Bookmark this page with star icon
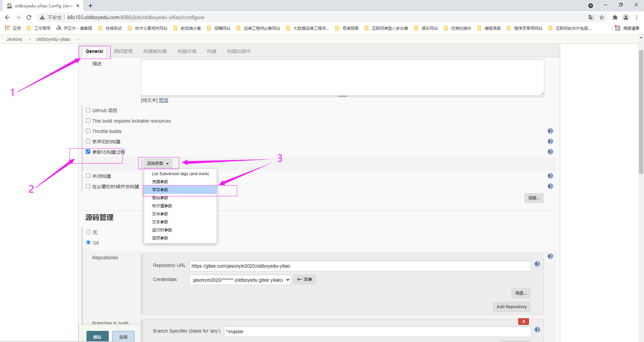This screenshot has height=342, width=644. (602, 17)
